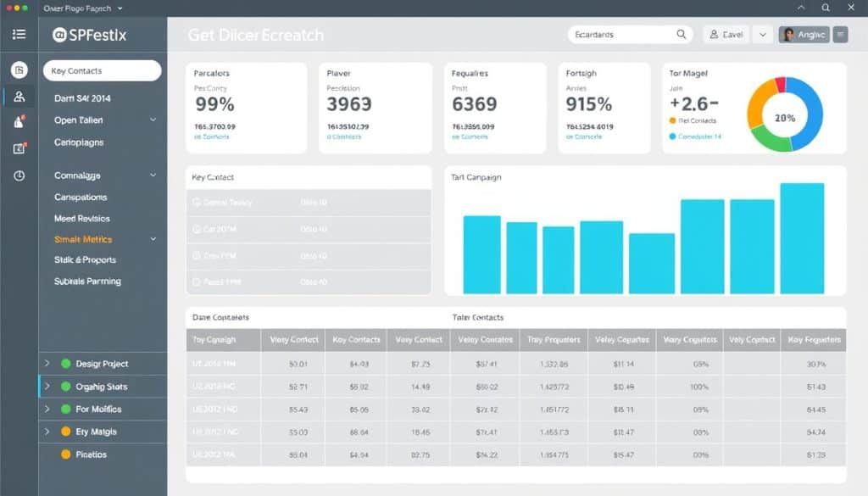This screenshot has width=868, height=496.
Task: Open the hamburger menu icon
Action: point(19,34)
